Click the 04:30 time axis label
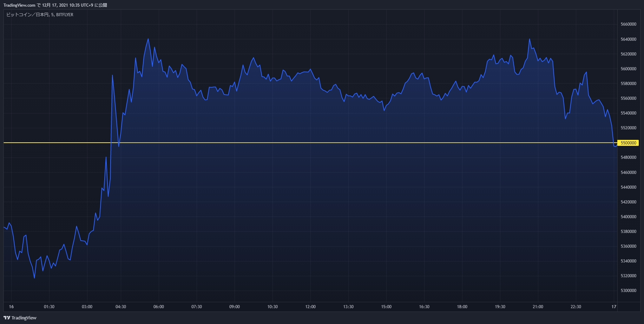The image size is (644, 324). (121, 307)
